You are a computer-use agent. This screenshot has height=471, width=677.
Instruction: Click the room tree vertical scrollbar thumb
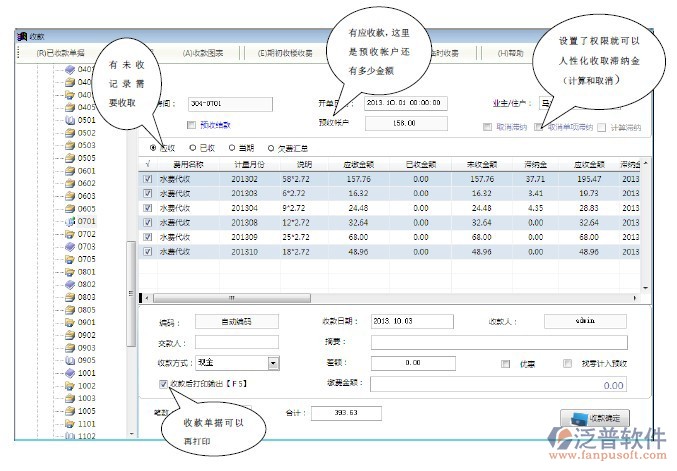tap(131, 294)
